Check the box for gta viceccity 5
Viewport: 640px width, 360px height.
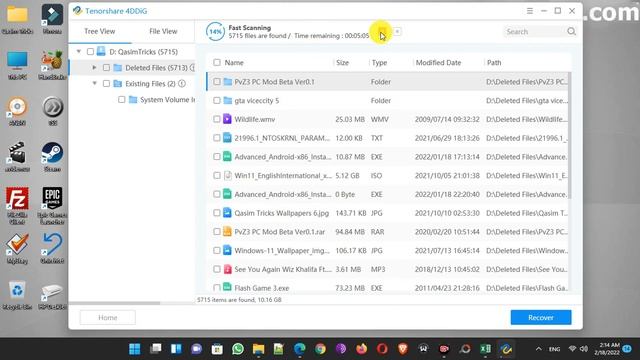pos(217,100)
